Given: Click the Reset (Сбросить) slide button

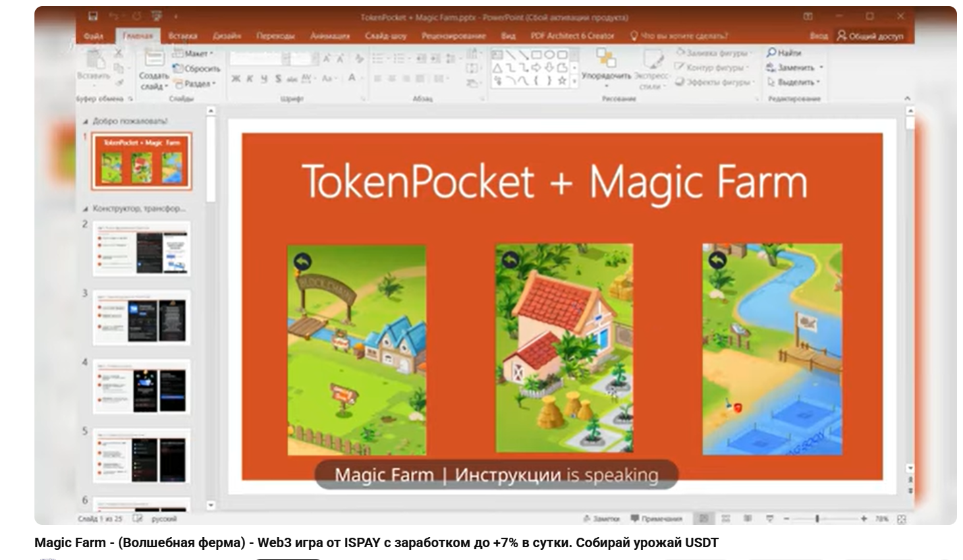Looking at the screenshot, I should point(196,68).
